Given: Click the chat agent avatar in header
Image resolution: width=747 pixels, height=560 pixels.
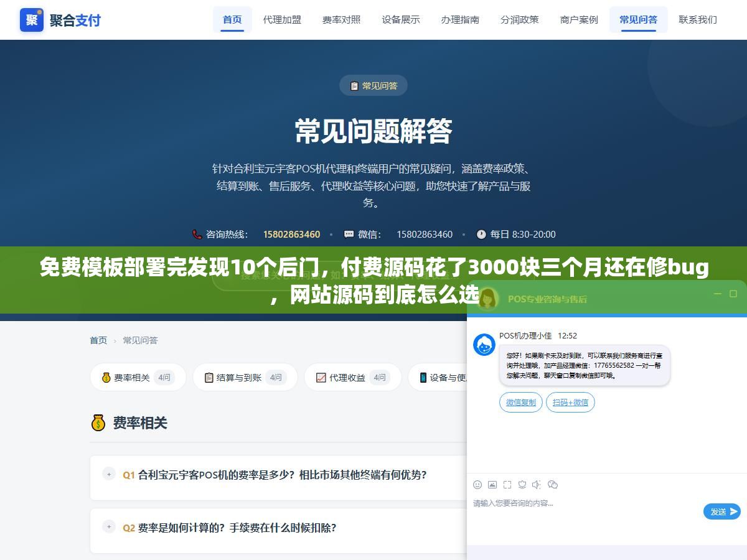Looking at the screenshot, I should point(487,298).
